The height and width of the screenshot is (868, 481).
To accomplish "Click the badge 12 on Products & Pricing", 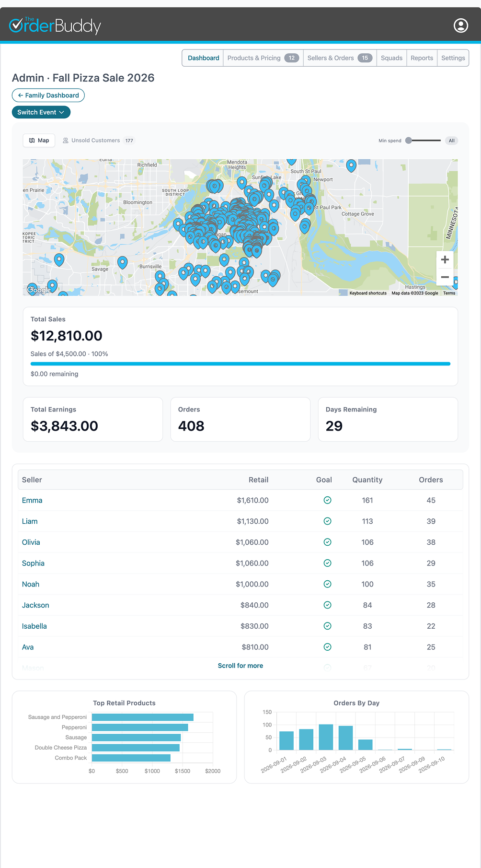I will [292, 58].
